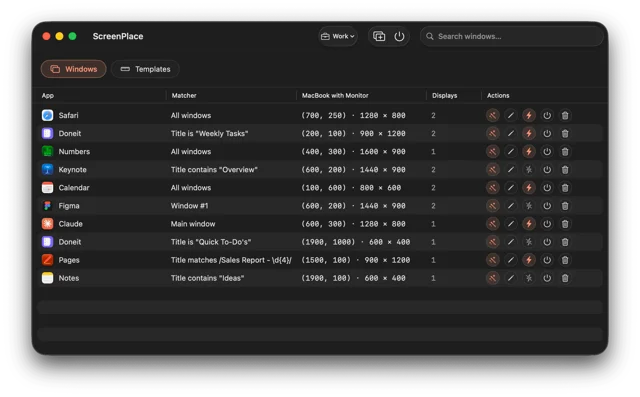Click the power icon in the Figma row
This screenshot has height=397, width=640.
[547, 206]
